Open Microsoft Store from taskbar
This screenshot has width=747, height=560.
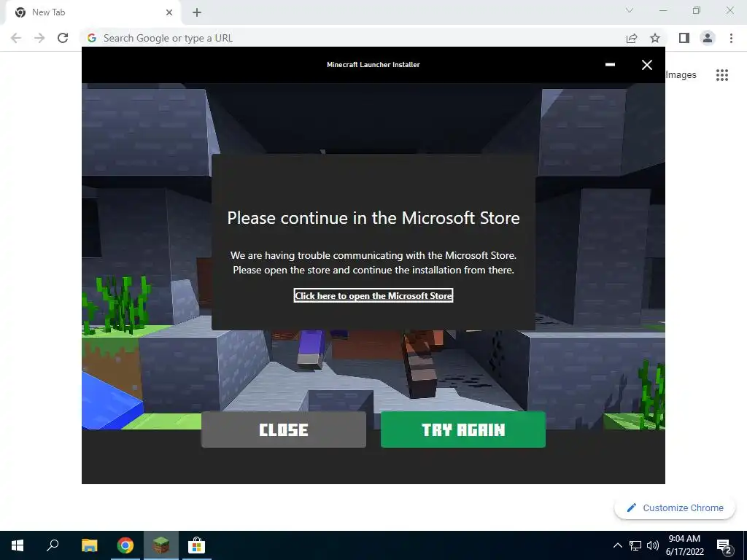pyautogui.click(x=196, y=545)
